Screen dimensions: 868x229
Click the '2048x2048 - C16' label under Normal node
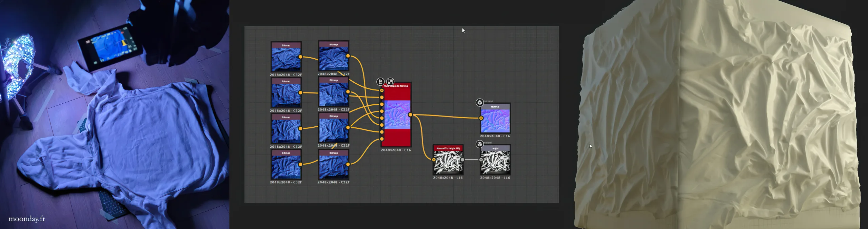[x=495, y=136]
